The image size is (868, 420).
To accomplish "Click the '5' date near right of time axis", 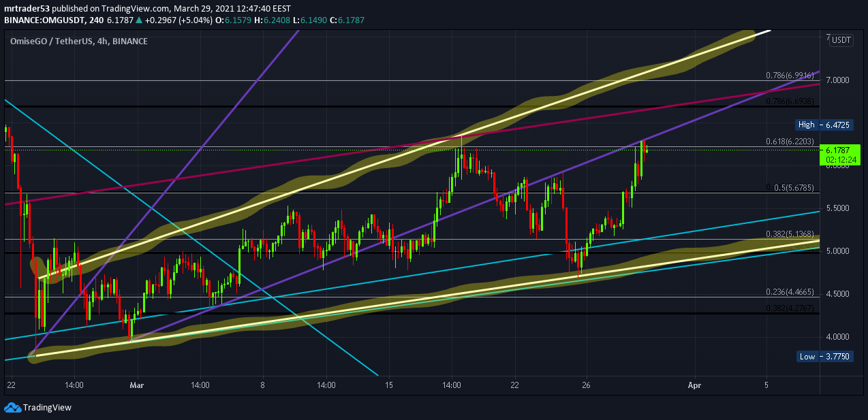I will (x=766, y=385).
